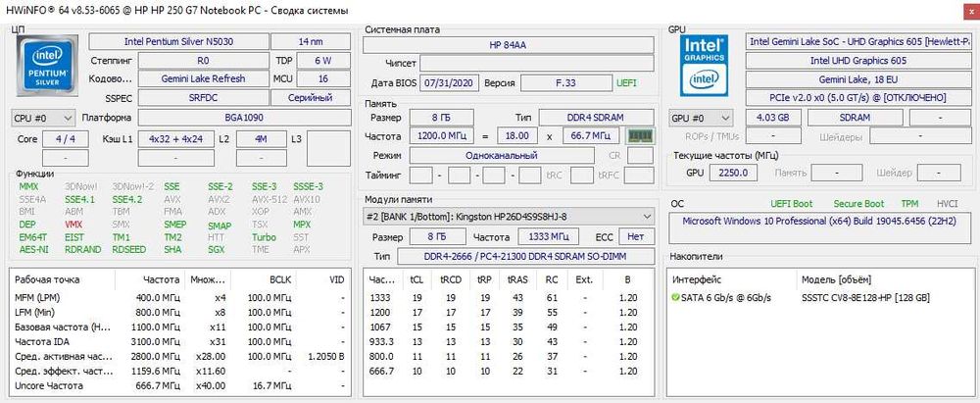
Task: Click the L2 cache 4M field
Action: point(262,139)
